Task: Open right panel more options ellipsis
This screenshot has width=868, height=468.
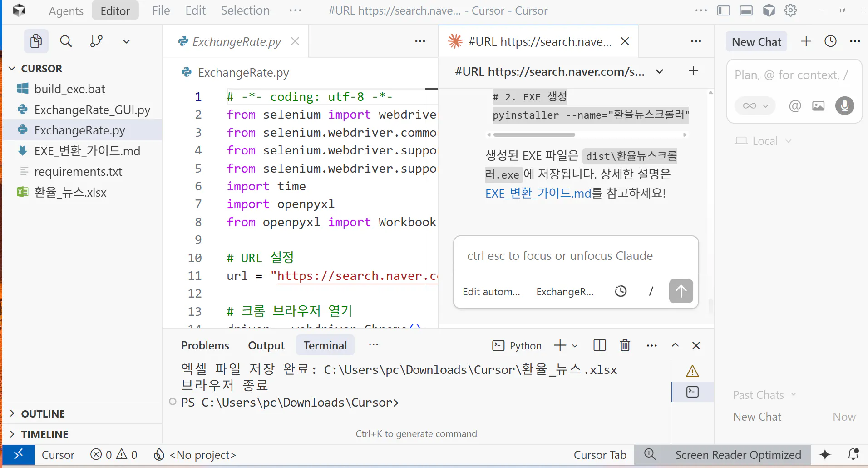Action: coord(855,41)
